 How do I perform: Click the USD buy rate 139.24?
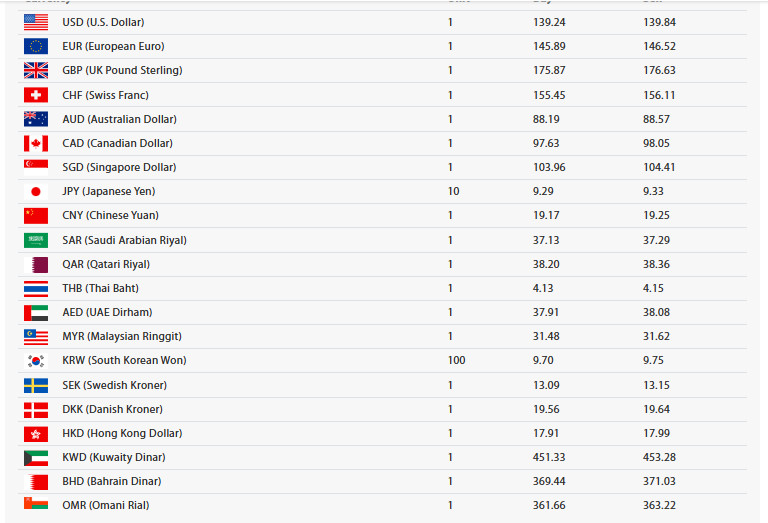(550, 22)
